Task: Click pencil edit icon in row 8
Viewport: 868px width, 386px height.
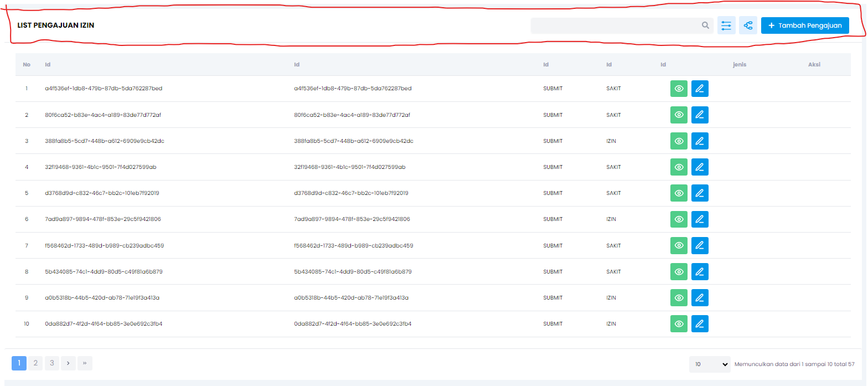Action: pos(700,271)
